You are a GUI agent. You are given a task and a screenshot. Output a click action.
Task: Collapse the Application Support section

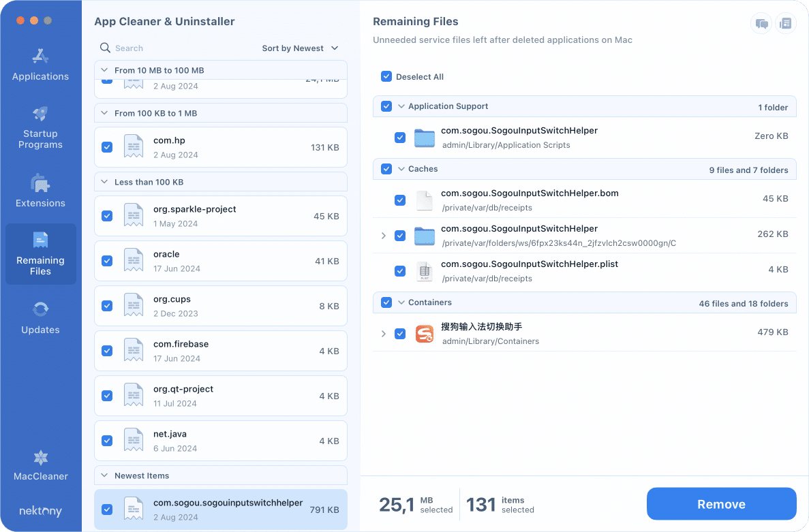(402, 106)
